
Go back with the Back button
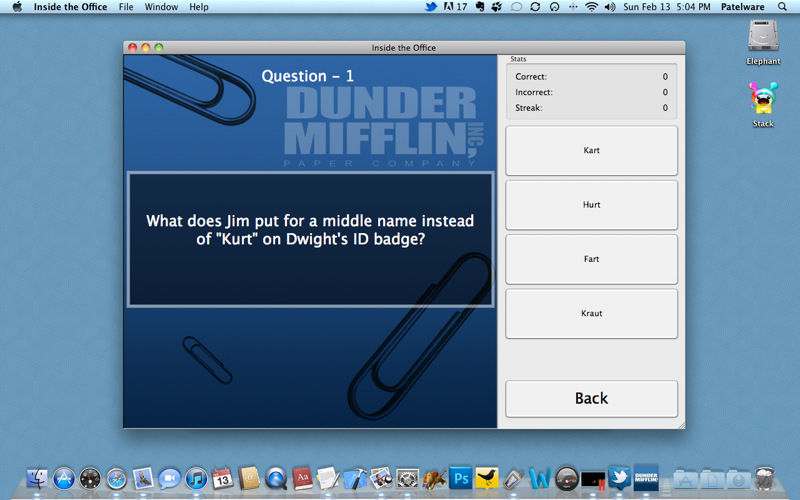(x=591, y=398)
